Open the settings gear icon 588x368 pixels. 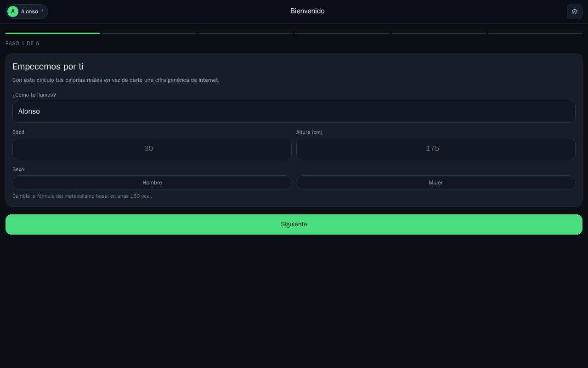pyautogui.click(x=574, y=11)
